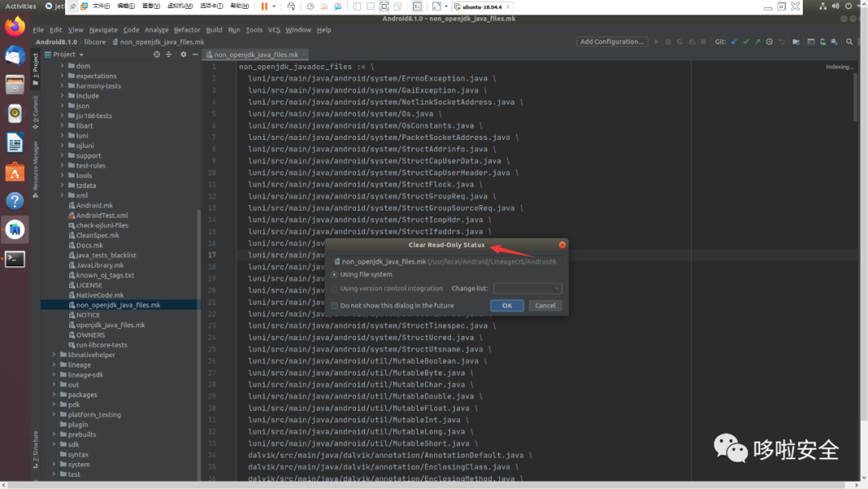The width and height of the screenshot is (868, 489).
Task: Click VMware revert snapshot icon
Action: click(324, 6)
